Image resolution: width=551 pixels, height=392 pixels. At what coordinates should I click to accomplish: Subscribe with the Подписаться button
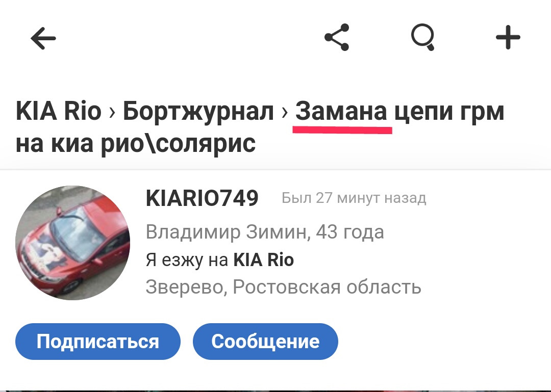[x=97, y=342]
